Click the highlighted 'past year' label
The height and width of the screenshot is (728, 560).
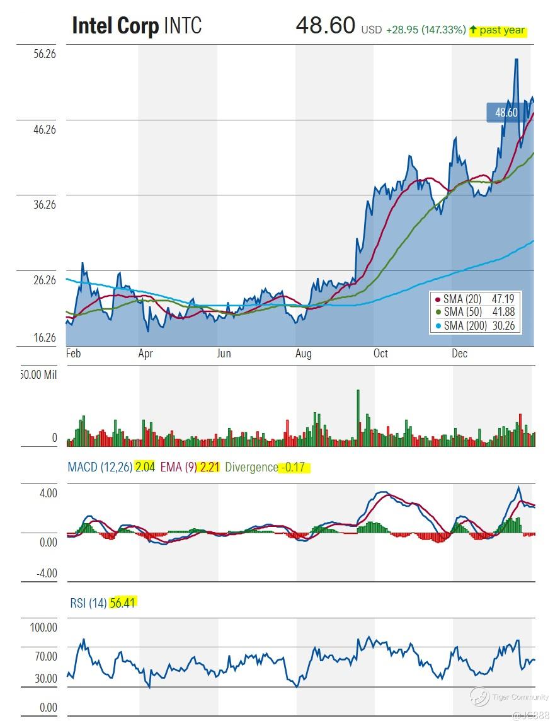pos(502,31)
